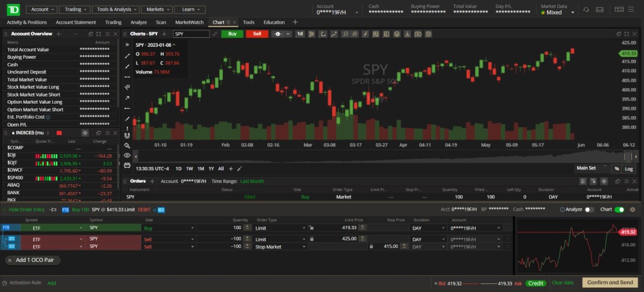Click red color indicator in INDICES header
Screen dimensions: 644x292
pos(59,133)
